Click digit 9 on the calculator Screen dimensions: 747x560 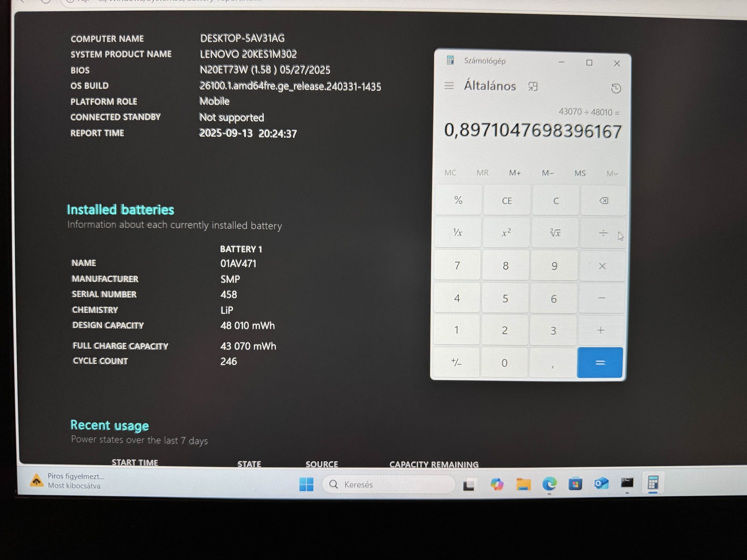pyautogui.click(x=554, y=266)
